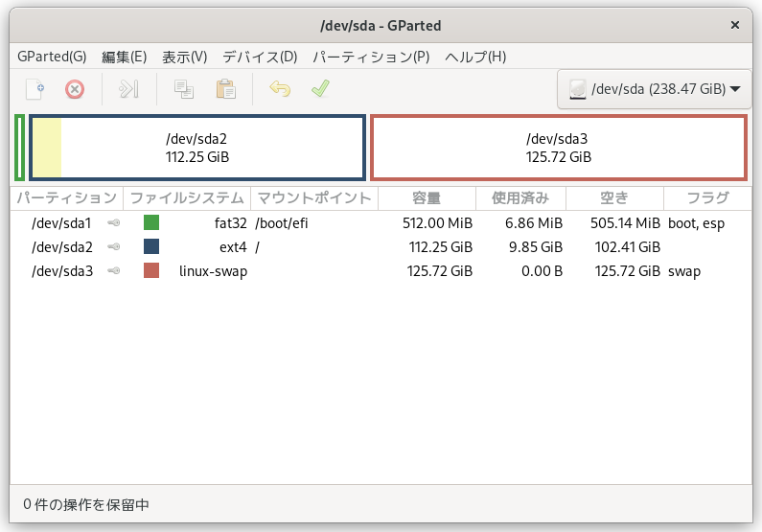Open the /dev/sda device selector dropdown
The height and width of the screenshot is (532, 762).
pos(654,89)
